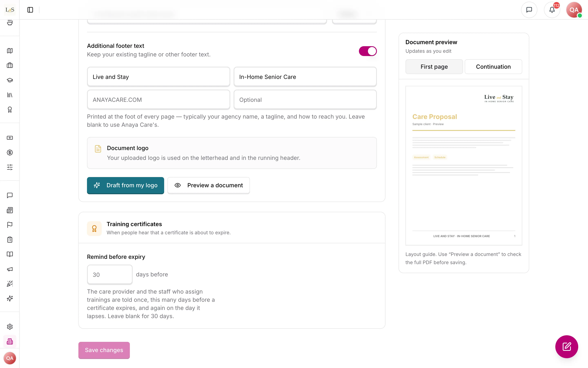Click the LaS logo in the corner

[x=10, y=10]
